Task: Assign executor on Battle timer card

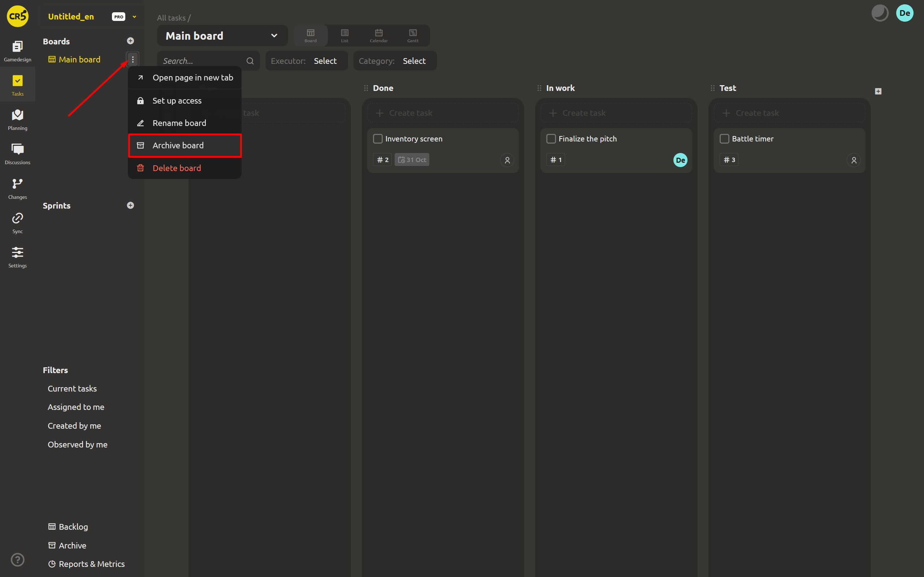Action: [x=854, y=160]
